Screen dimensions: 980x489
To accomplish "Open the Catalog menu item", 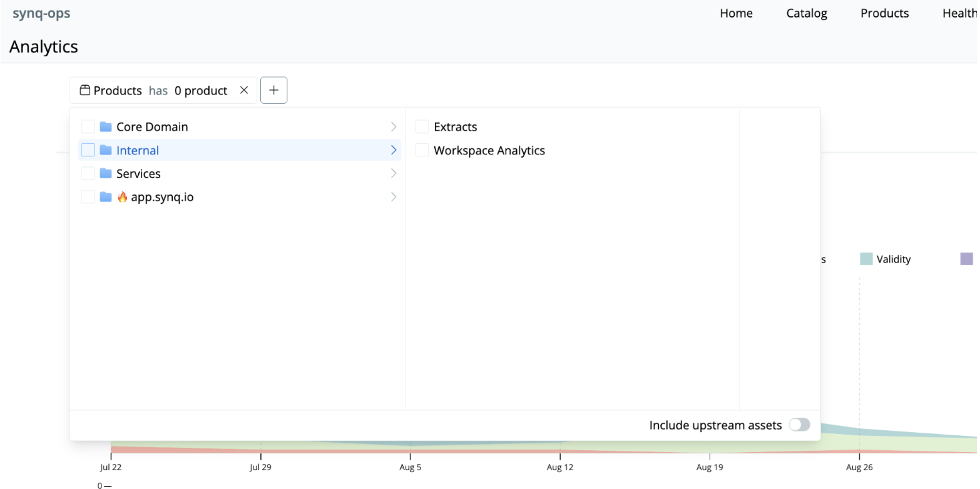I will click(807, 13).
